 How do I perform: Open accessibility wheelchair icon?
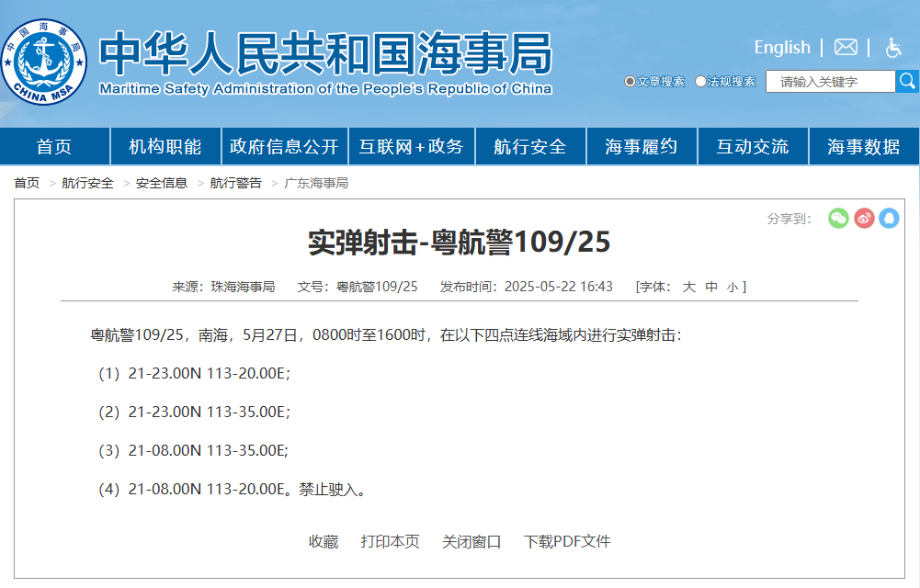pyautogui.click(x=893, y=48)
